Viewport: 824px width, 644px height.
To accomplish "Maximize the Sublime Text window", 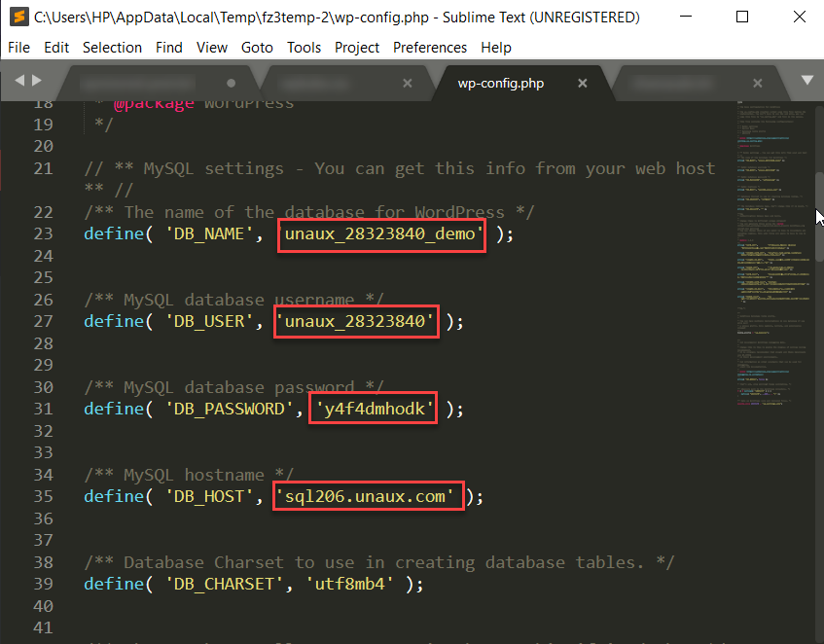I will click(x=742, y=17).
